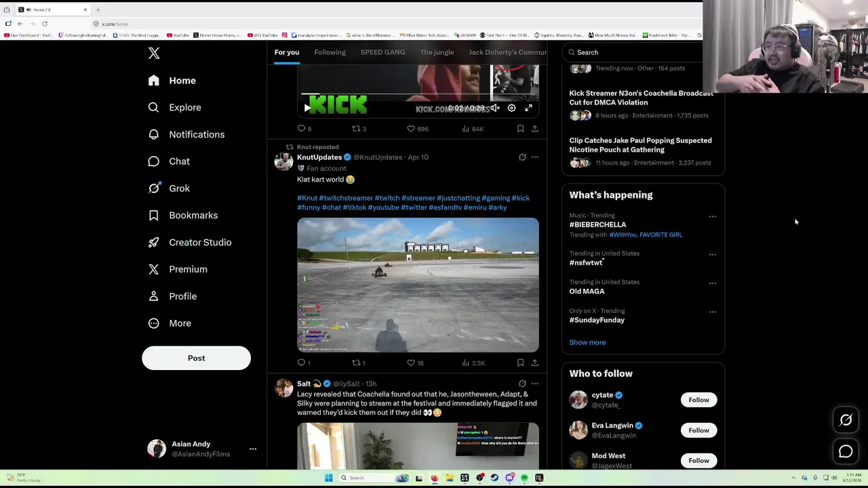This screenshot has width=868, height=488.
Task: Open more options on KnutUpdates post
Action: pos(535,157)
